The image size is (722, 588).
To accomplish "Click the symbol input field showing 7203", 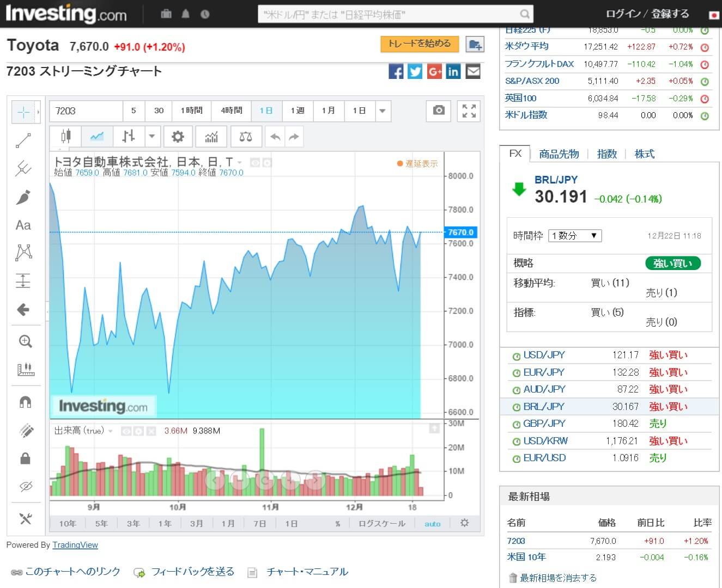I will click(85, 111).
